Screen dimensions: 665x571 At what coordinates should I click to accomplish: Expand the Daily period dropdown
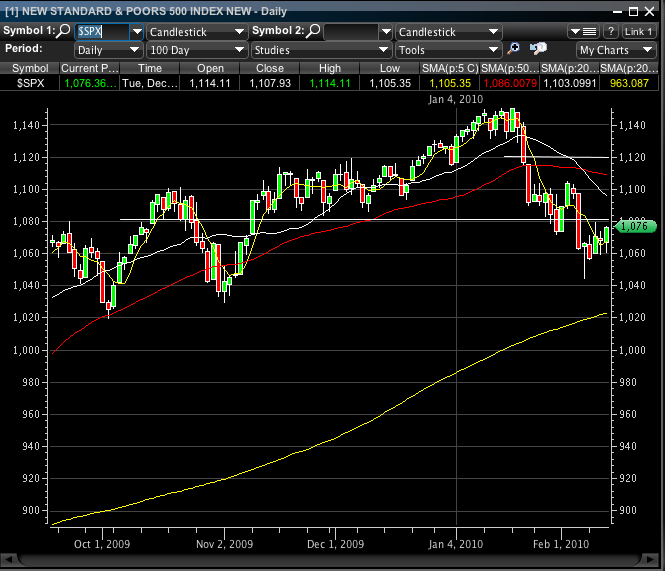[108, 49]
